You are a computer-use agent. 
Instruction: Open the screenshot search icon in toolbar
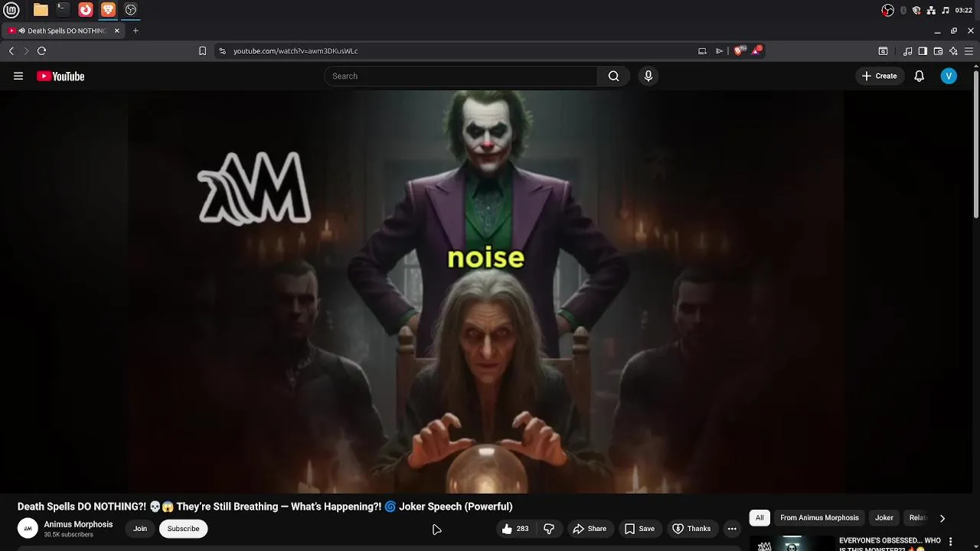(883, 51)
